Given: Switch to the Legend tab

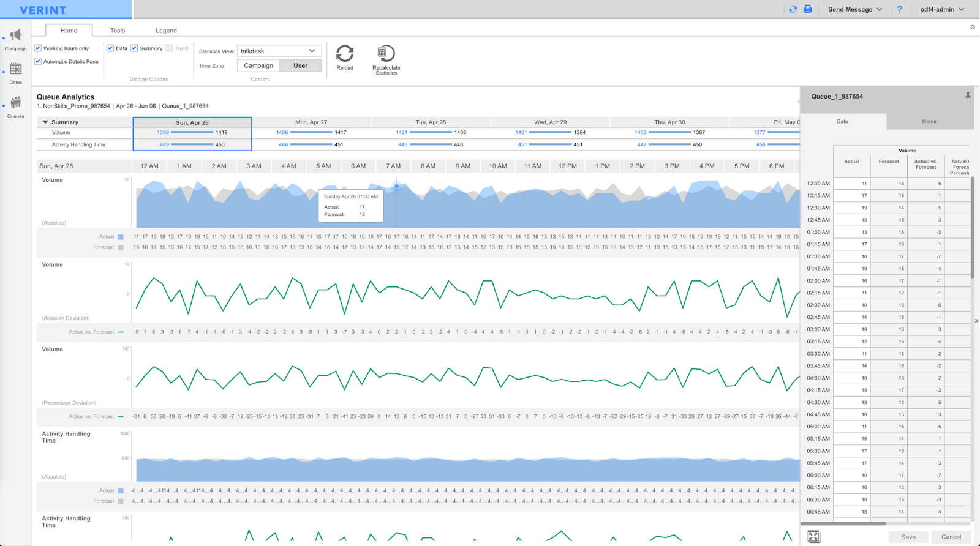Looking at the screenshot, I should [x=166, y=31].
